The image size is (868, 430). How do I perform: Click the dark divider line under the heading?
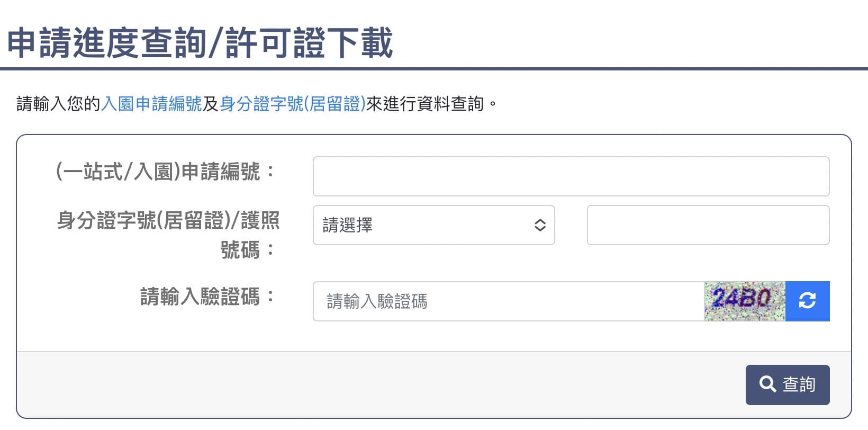point(434,69)
